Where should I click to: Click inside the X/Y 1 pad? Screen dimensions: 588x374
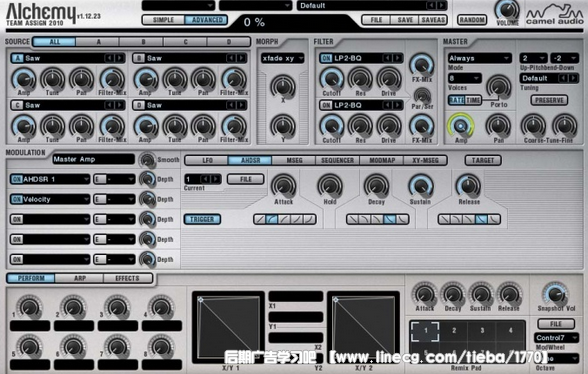pos(228,327)
